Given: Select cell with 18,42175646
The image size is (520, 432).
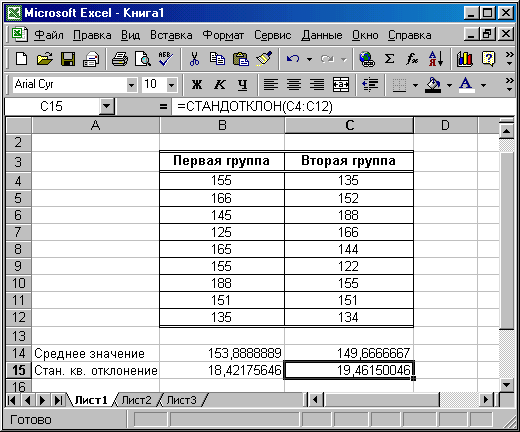Looking at the screenshot, I should [222, 370].
